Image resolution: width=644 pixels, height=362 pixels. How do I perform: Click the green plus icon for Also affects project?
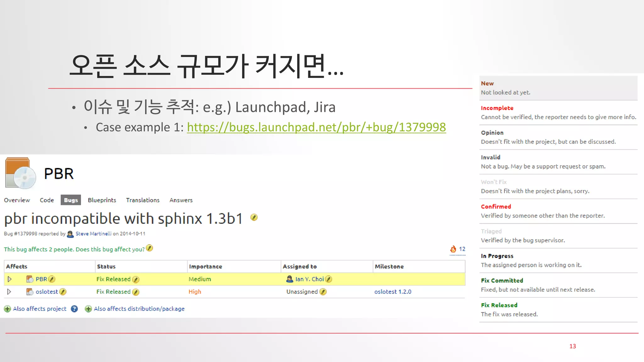(8, 309)
